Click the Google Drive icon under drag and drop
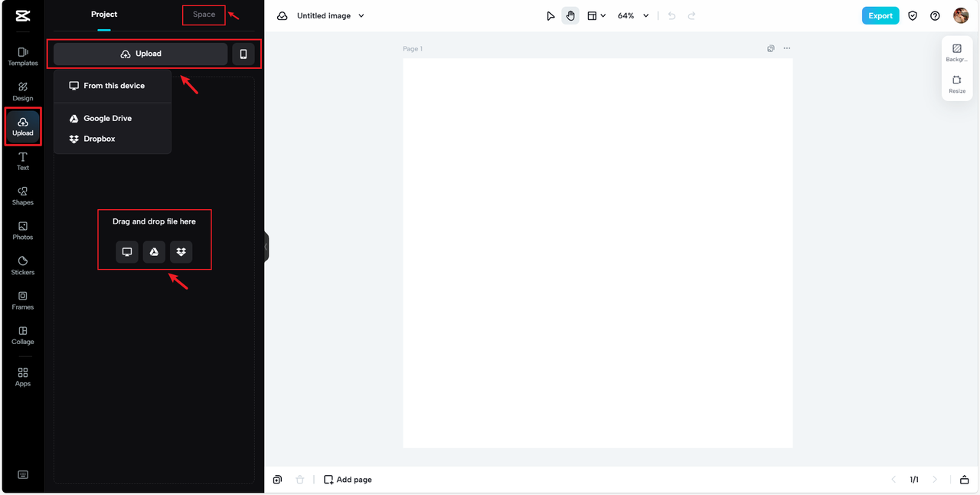The image size is (980, 495). pos(154,252)
